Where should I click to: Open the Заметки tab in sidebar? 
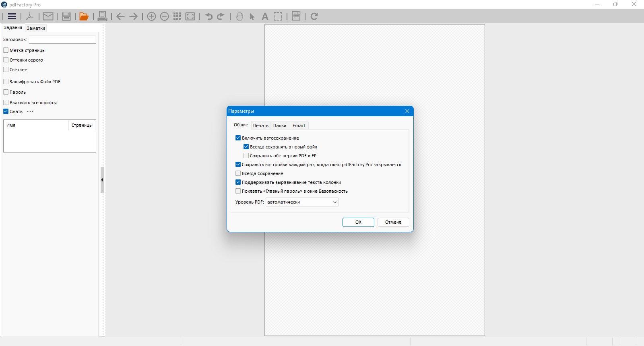pos(36,28)
